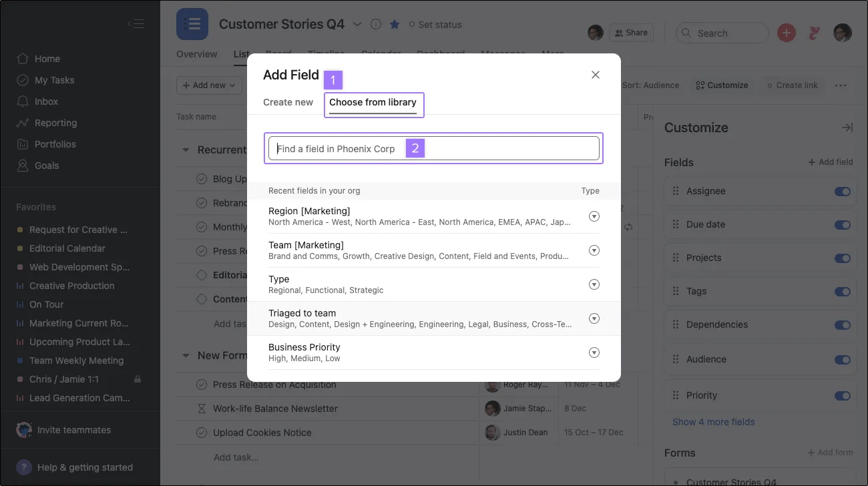Expand the Region [Marketing] field options

point(594,216)
